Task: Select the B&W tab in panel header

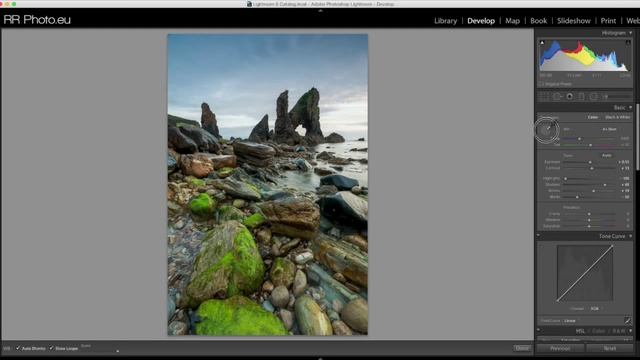Action: click(618, 331)
